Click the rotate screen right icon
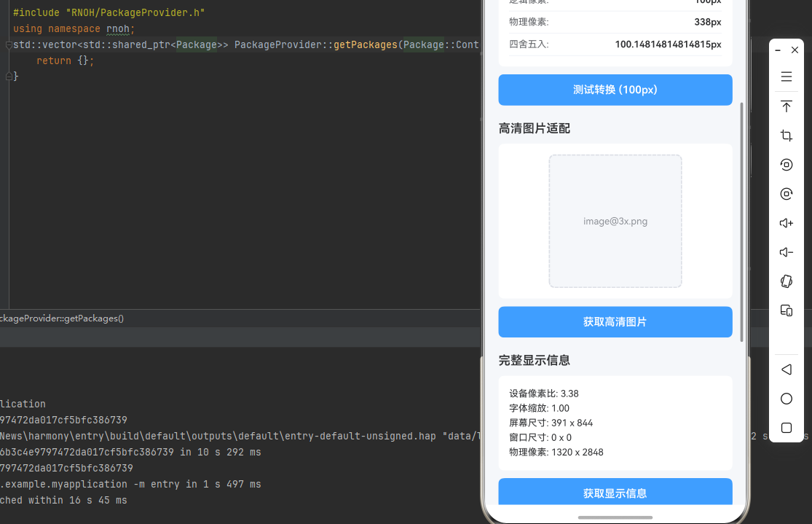 (786, 194)
